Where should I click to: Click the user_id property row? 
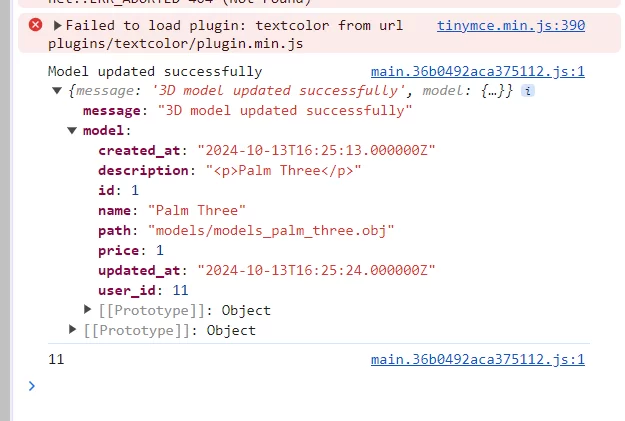click(x=143, y=290)
